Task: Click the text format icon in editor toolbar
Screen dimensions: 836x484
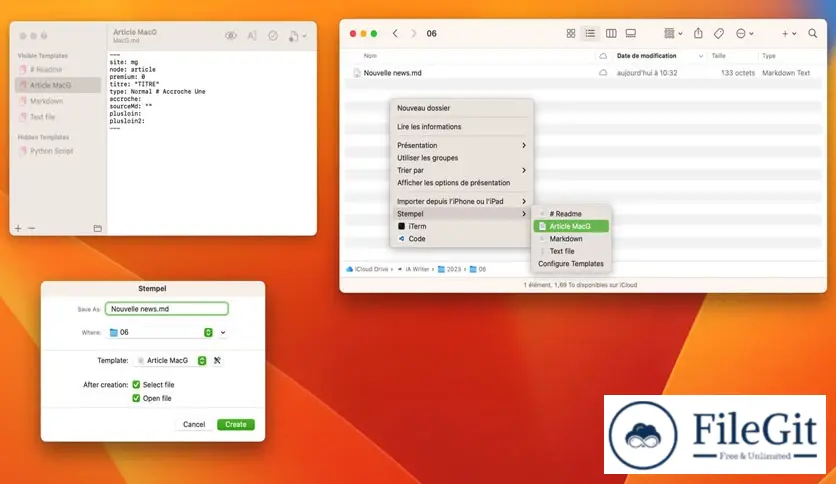Action: point(252,36)
